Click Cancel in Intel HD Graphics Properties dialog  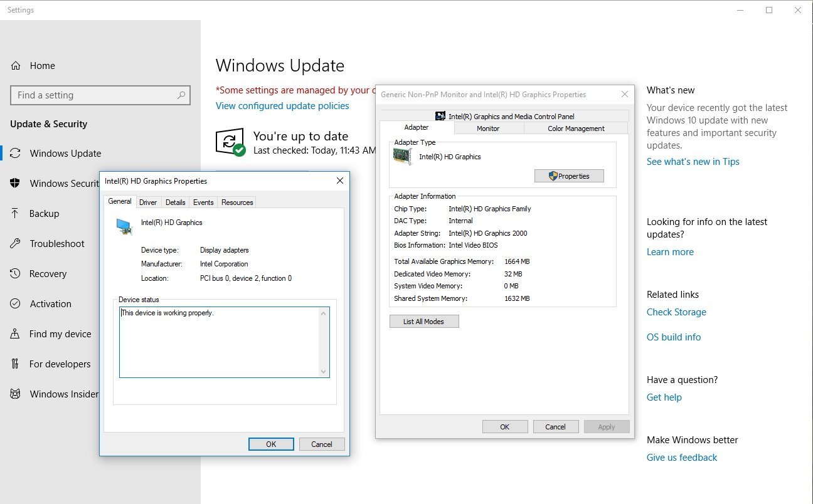coord(322,444)
